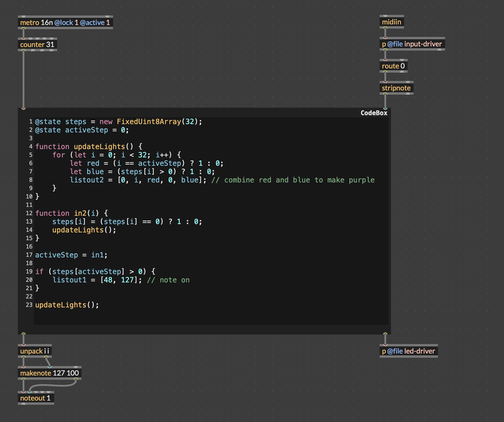
Task: Click the input-driver subpatcher object
Action: pyautogui.click(x=412, y=45)
